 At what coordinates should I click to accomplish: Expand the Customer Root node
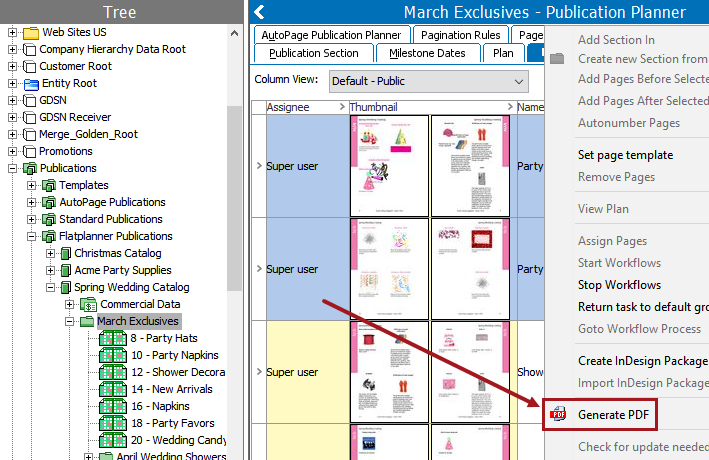[12, 66]
